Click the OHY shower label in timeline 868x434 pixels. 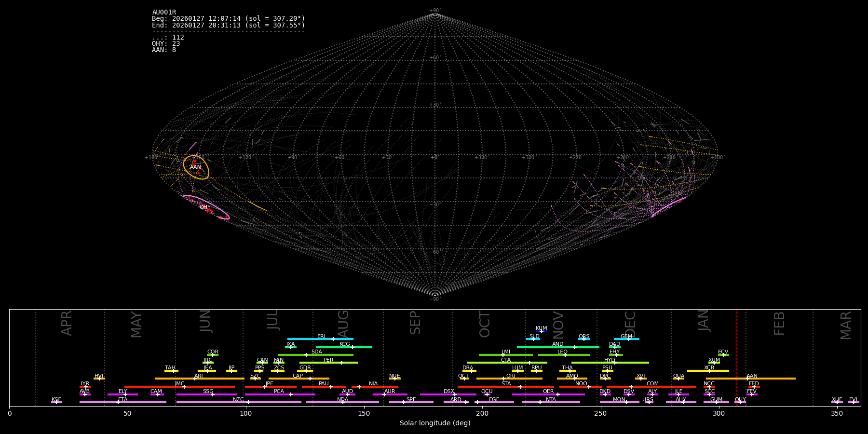point(740,400)
